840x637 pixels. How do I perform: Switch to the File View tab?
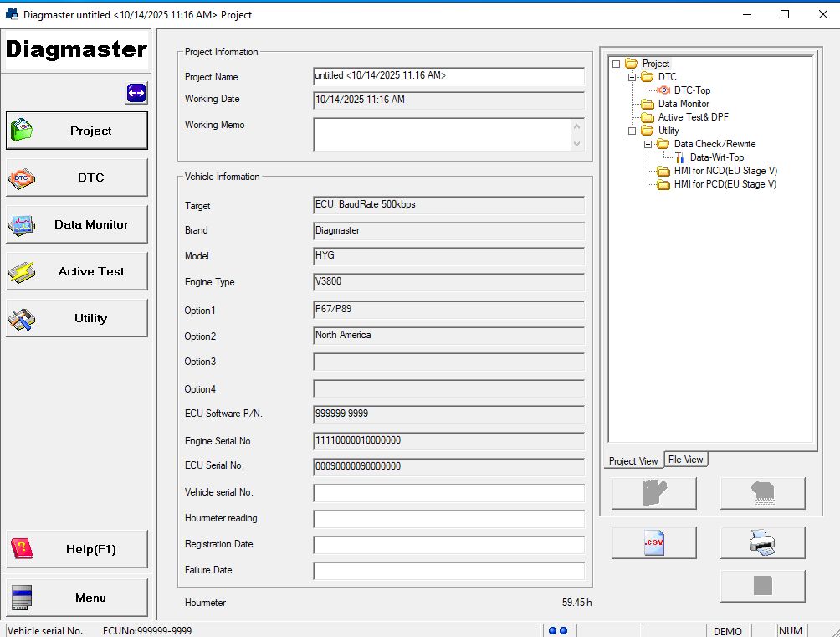(x=685, y=459)
